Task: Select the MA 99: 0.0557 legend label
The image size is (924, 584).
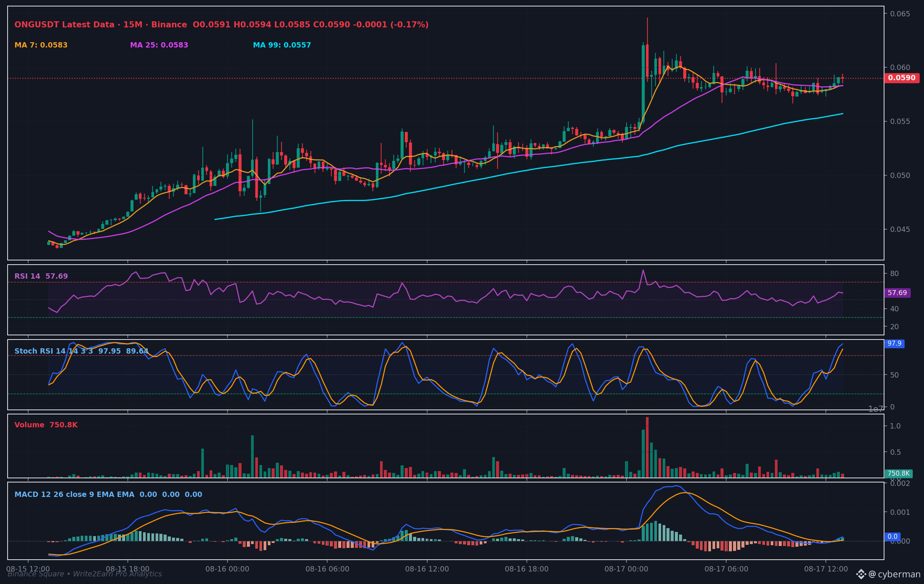Action: click(x=282, y=45)
